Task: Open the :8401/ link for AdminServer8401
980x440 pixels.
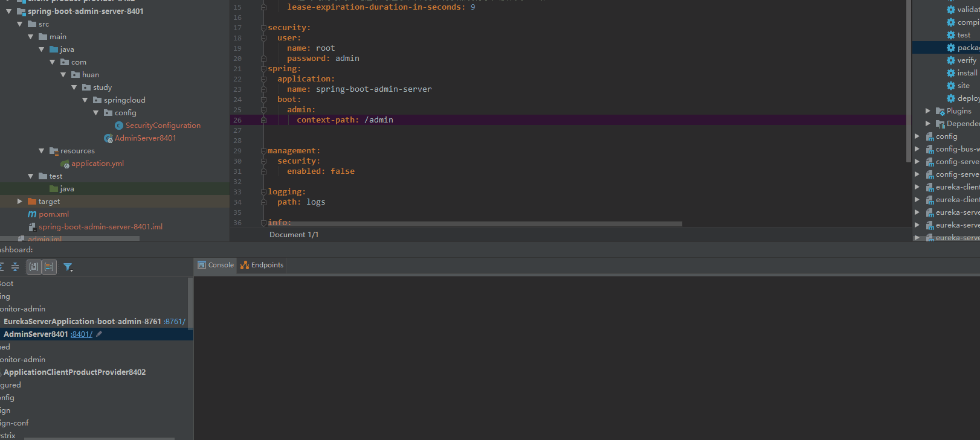Action: coord(82,334)
